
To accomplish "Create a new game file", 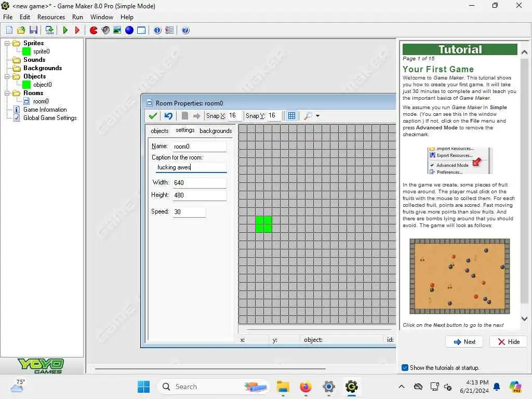I will (x=9, y=30).
